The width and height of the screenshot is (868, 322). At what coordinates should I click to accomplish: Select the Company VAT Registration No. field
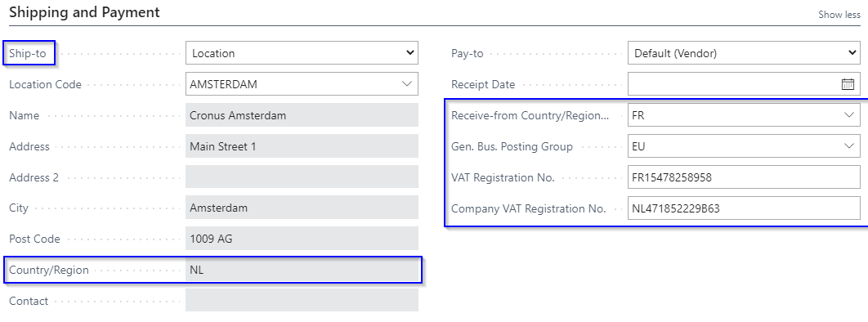744,208
